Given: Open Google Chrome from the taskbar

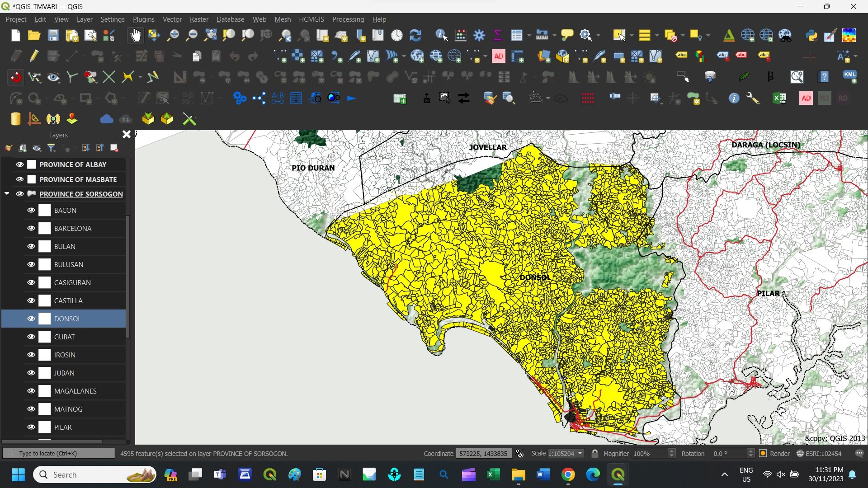Looking at the screenshot, I should [568, 474].
